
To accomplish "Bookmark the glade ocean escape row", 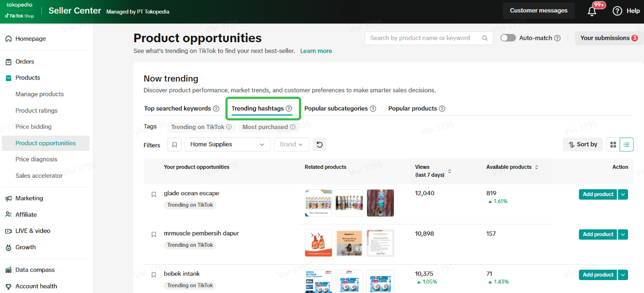I will 154,194.
